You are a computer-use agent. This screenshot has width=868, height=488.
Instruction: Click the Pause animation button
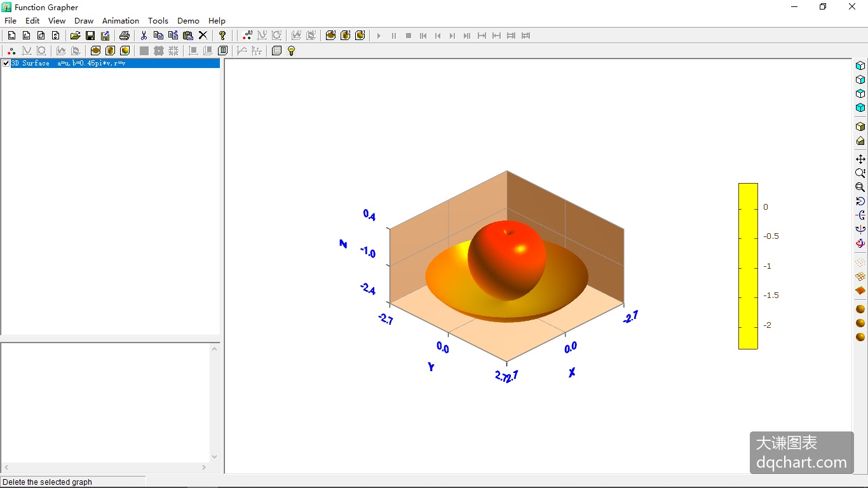[393, 36]
